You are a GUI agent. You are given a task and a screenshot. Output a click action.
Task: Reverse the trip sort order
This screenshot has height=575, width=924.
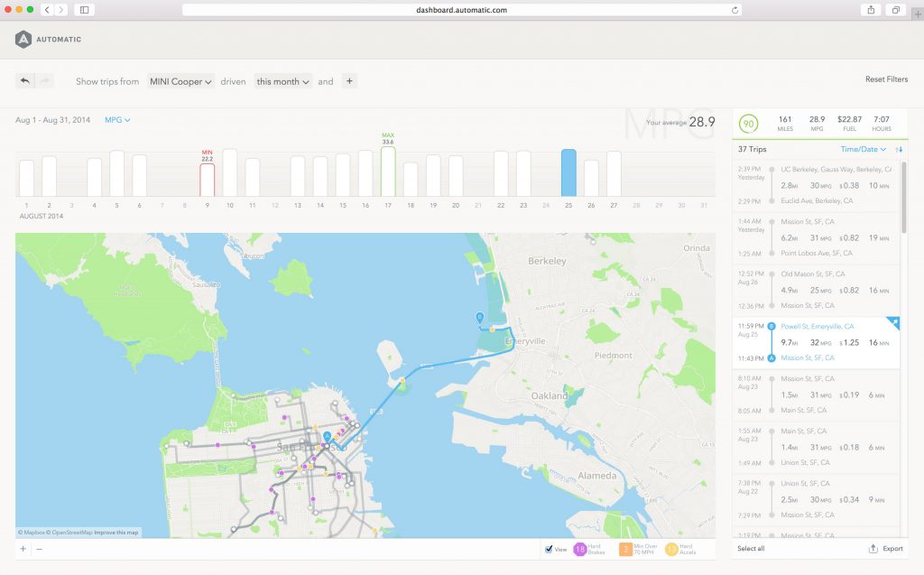point(900,149)
